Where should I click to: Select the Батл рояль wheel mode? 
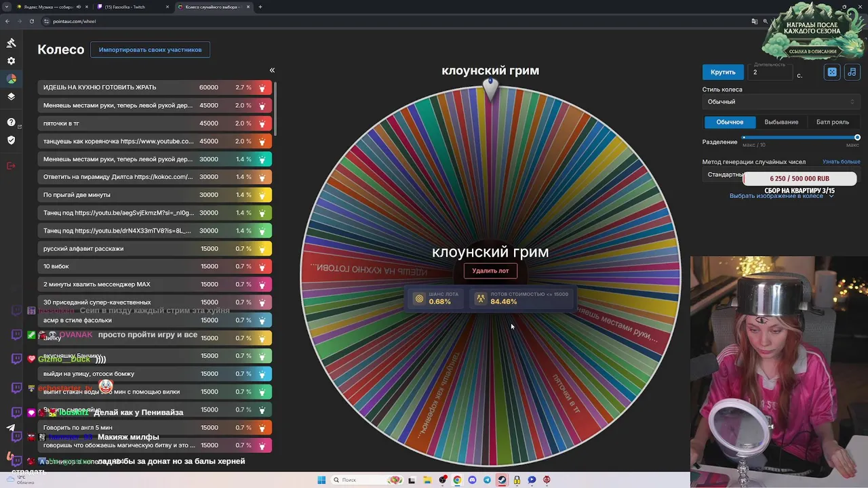pos(833,122)
